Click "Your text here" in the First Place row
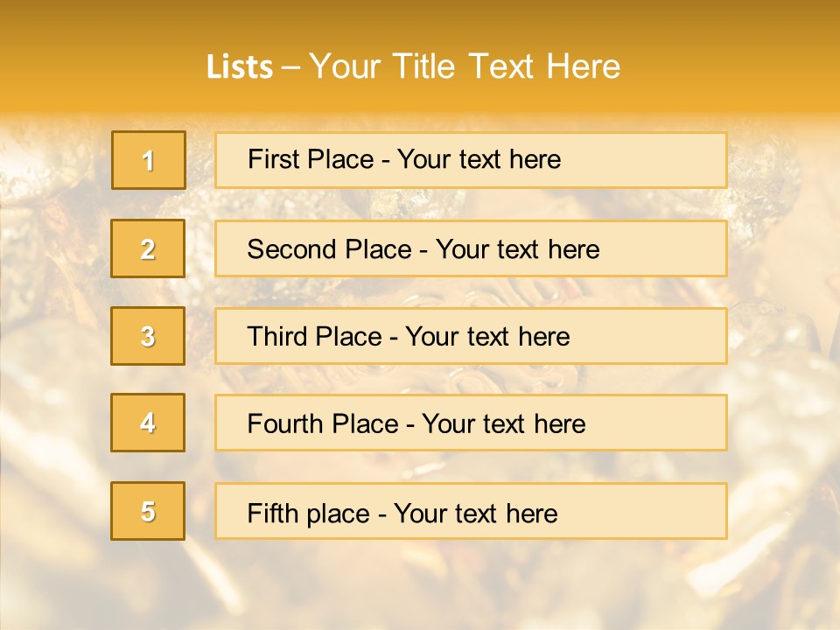This screenshot has width=840, height=630. click(479, 159)
